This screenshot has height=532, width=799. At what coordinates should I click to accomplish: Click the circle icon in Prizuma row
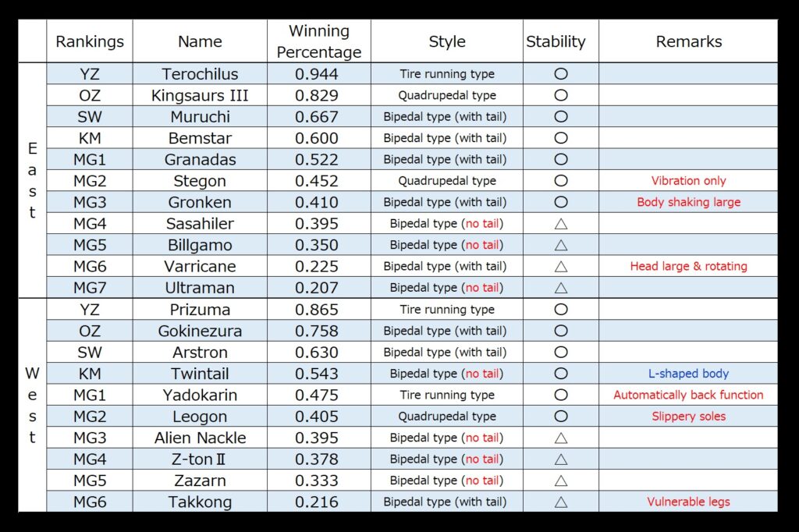click(x=560, y=310)
